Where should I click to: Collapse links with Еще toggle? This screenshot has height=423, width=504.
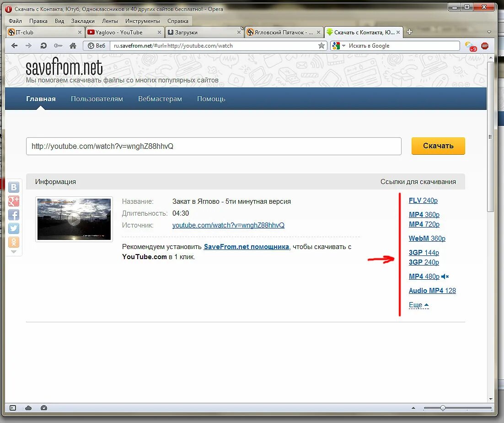[x=418, y=304]
